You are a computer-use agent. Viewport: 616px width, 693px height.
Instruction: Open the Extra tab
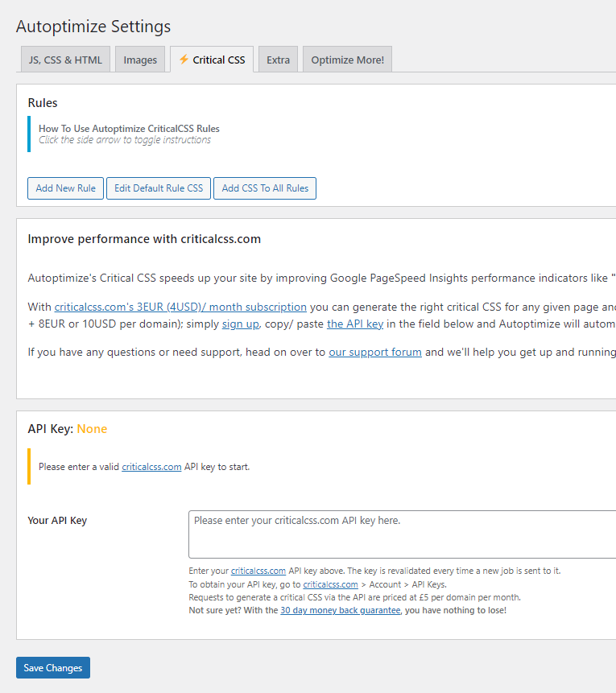(x=278, y=60)
